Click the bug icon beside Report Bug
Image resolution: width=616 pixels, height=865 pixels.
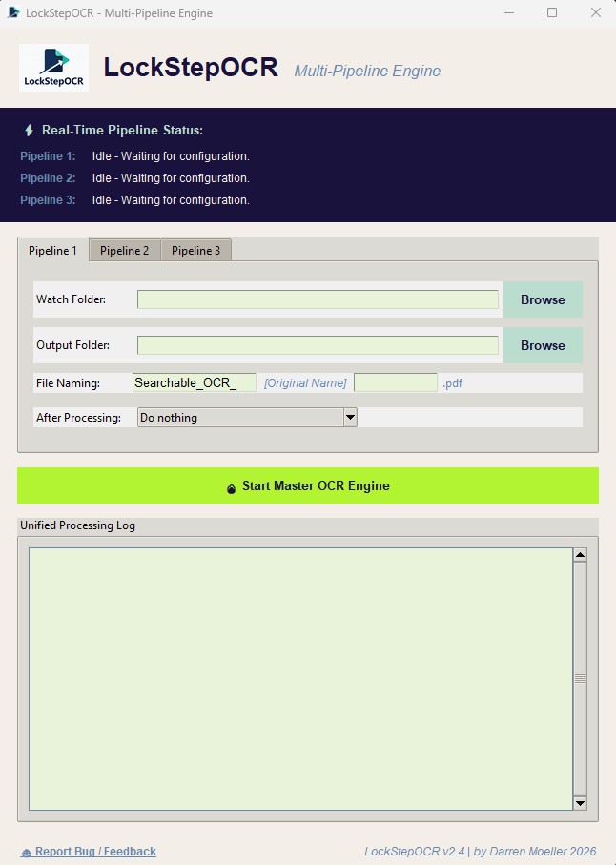point(26,853)
